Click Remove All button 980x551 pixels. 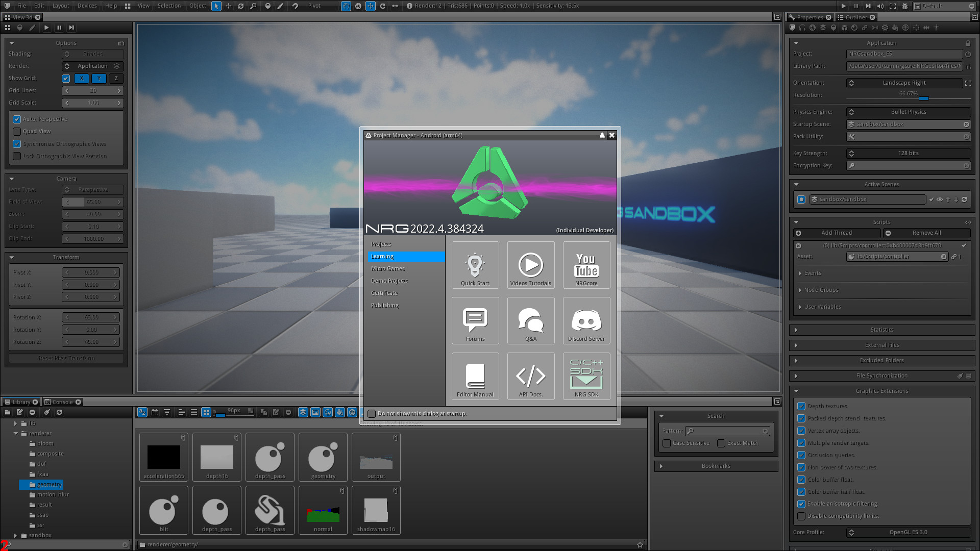tap(926, 233)
